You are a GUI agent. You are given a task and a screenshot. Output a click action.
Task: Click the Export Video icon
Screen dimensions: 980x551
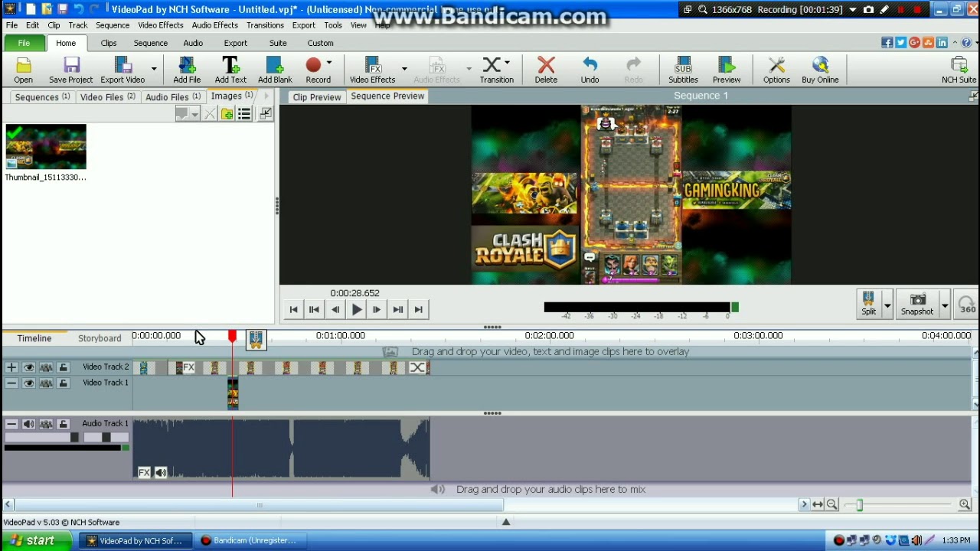[x=122, y=70]
